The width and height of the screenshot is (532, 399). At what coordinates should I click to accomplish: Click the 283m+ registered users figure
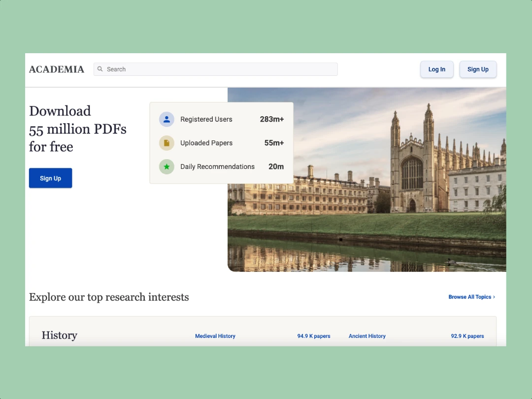[x=272, y=119]
